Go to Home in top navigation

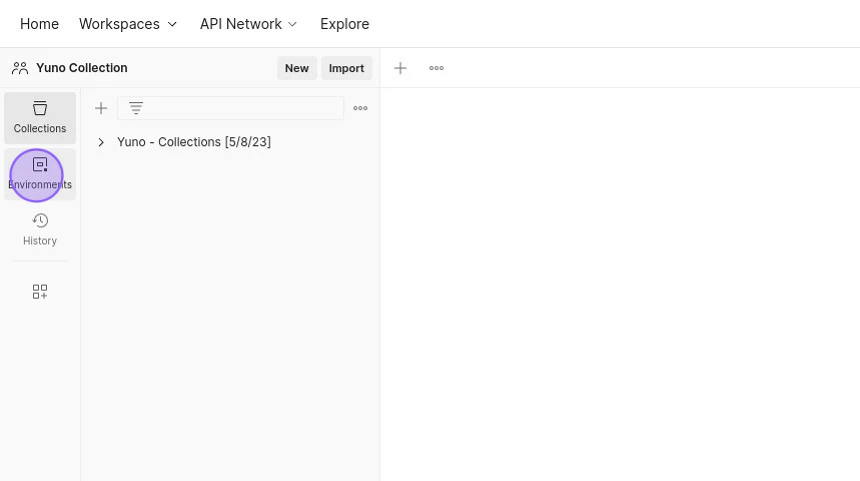(x=39, y=24)
